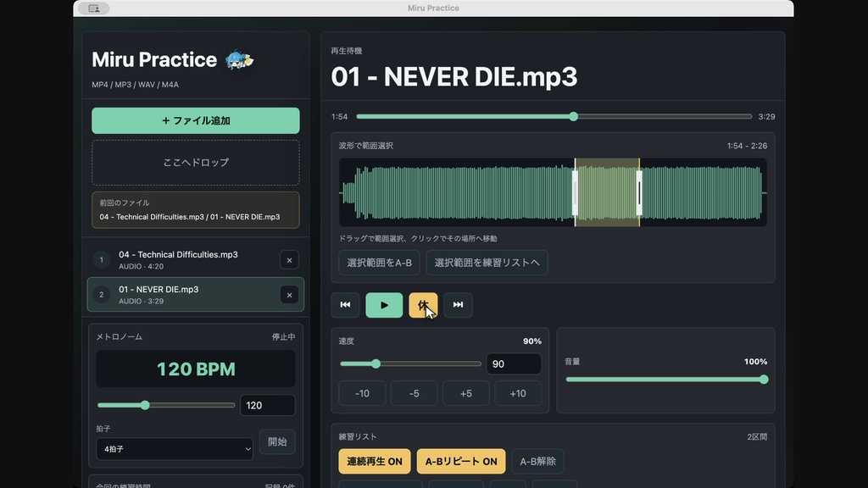Click the A-B解除 clear button
868x488 pixels.
pos(537,462)
